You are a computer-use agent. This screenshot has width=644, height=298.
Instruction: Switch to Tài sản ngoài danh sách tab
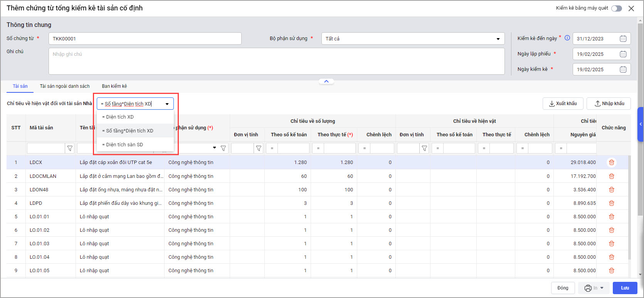click(x=65, y=86)
